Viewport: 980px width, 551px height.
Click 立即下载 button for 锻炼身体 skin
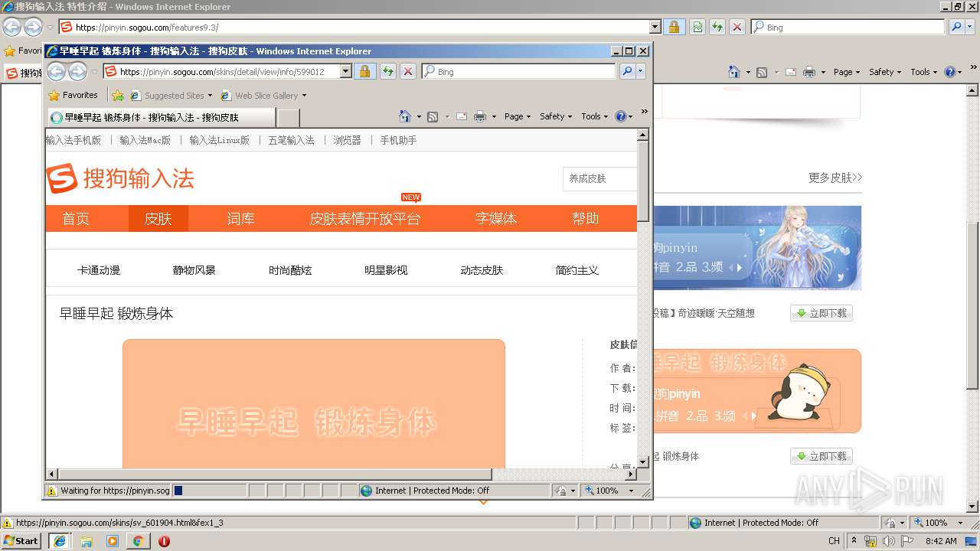click(x=822, y=456)
